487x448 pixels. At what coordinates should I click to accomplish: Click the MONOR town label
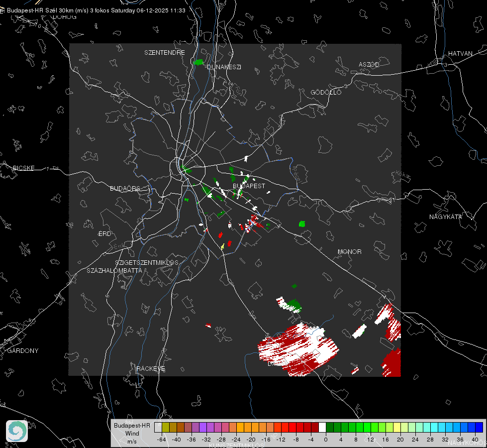click(349, 251)
